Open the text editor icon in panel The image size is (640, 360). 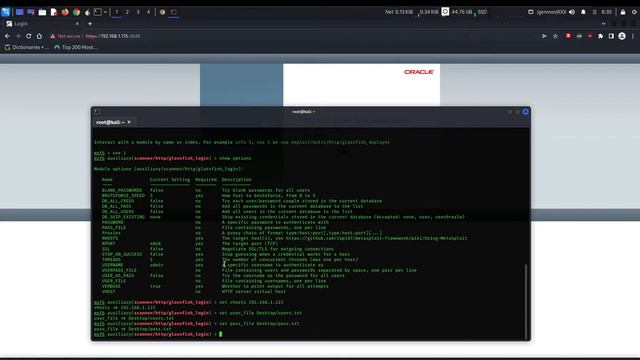pos(53,12)
